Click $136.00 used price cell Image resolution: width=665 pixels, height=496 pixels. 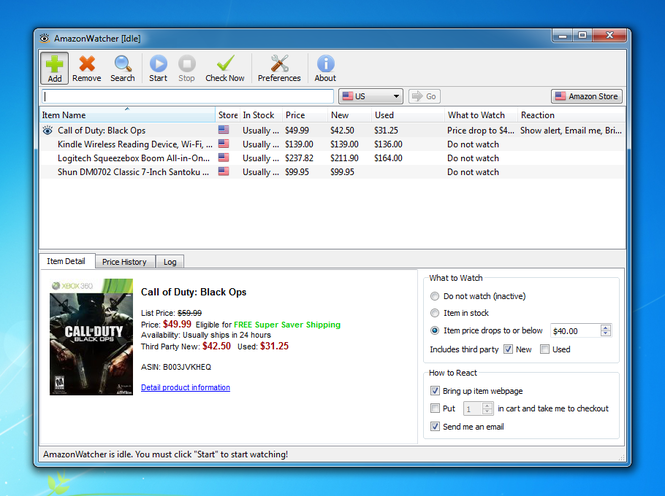point(388,144)
